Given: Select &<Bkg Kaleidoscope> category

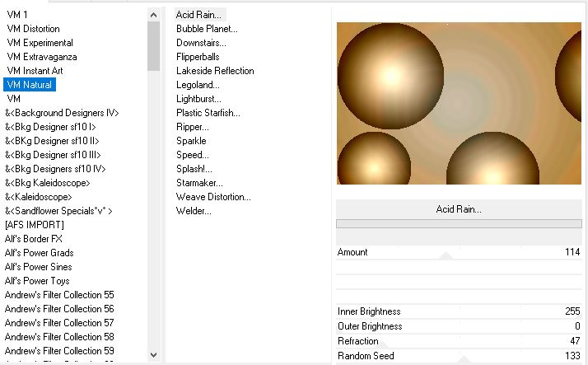Looking at the screenshot, I should (47, 183).
